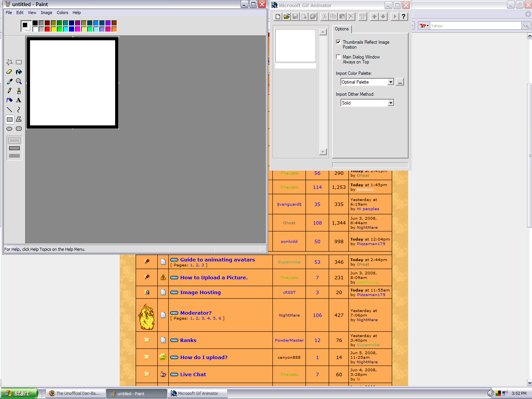This screenshot has height=399, width=532.
Task: Pick the yellow color swatch in Paint palette
Action: [54, 29]
